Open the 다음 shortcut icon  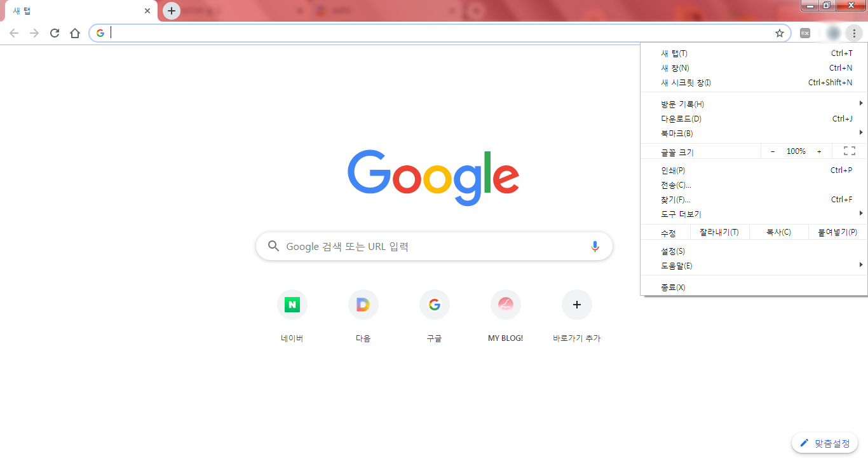pos(363,305)
